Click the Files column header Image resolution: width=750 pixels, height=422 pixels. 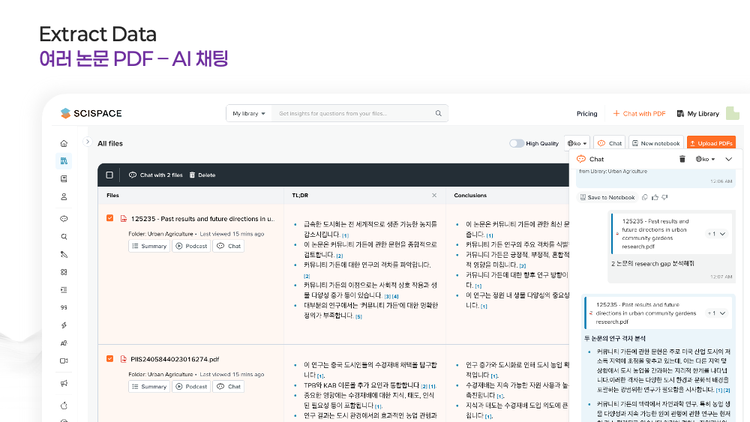tap(113, 195)
